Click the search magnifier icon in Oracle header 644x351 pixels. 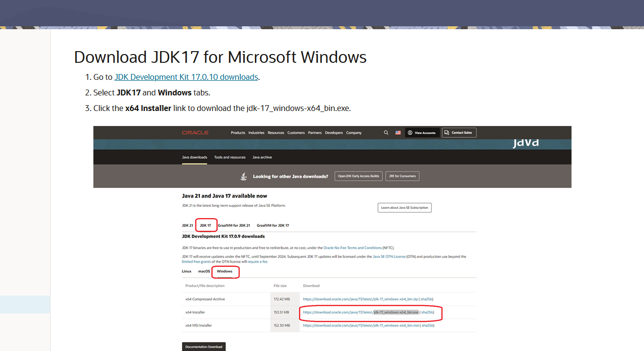pyautogui.click(x=386, y=132)
